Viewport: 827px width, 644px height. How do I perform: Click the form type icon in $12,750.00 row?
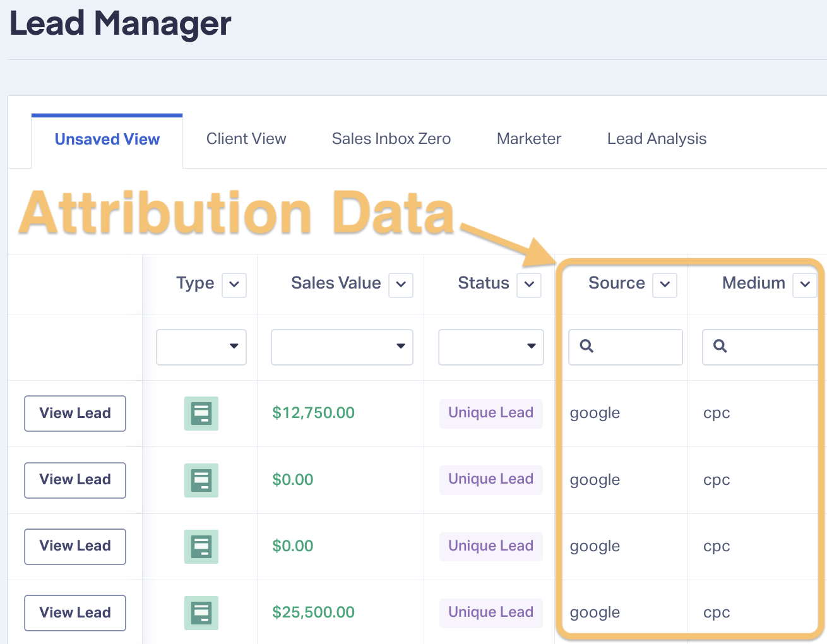pyautogui.click(x=201, y=414)
